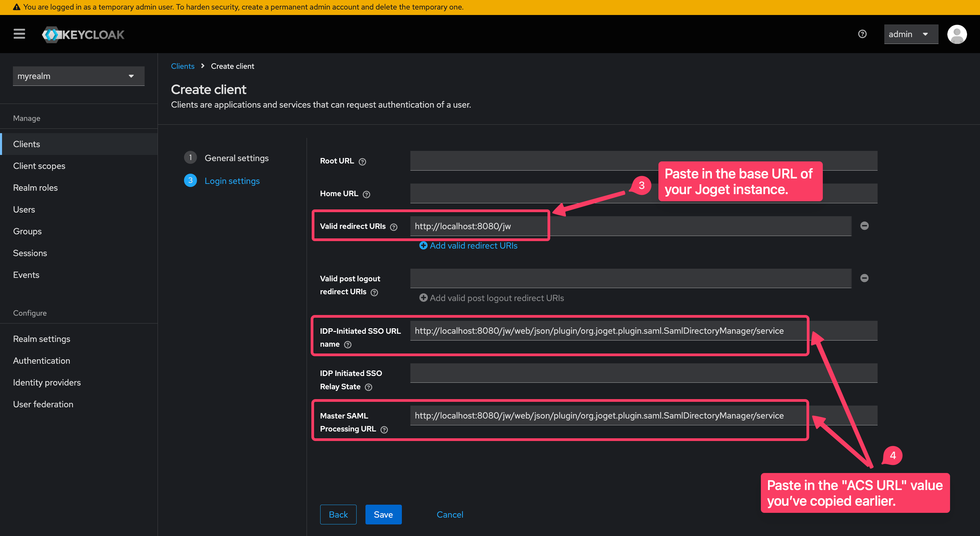Open the hamburger navigation menu
This screenshot has height=536, width=980.
(x=19, y=34)
